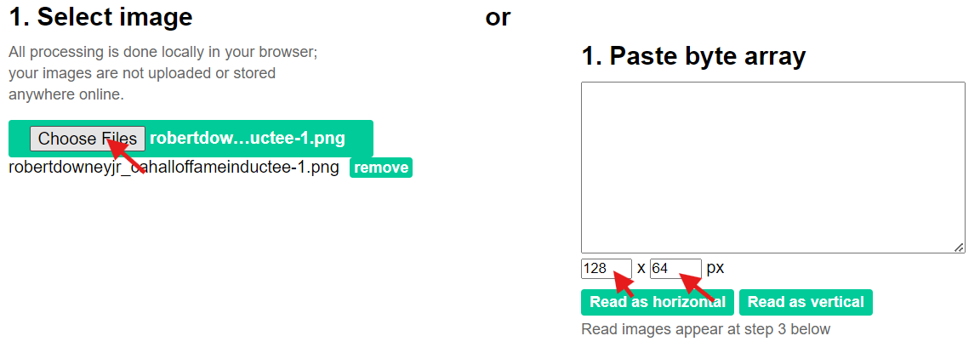Image resolution: width=980 pixels, height=353 pixels.
Task: Remove the uploaded robertdowneyjr image file
Action: (x=380, y=168)
